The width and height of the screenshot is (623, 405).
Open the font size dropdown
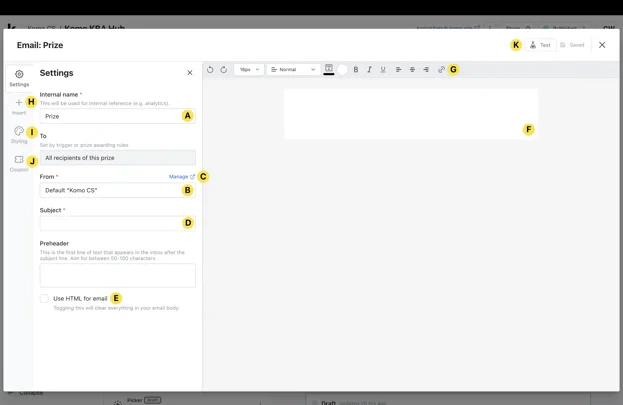click(x=249, y=70)
